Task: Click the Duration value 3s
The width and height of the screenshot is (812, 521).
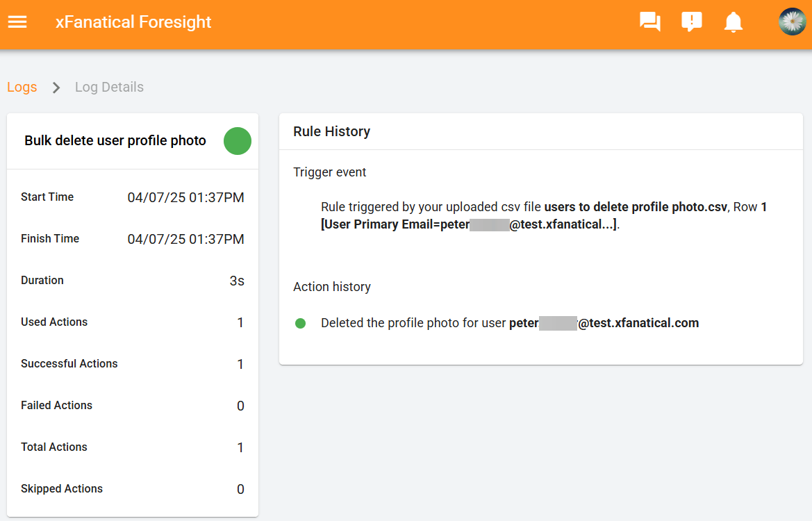Action: pos(237,281)
